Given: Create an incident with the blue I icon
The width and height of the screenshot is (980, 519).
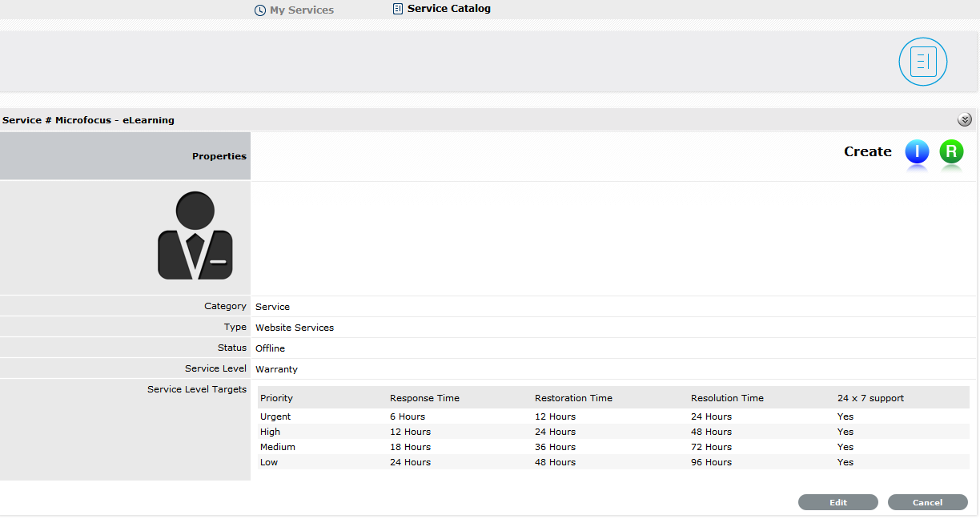Looking at the screenshot, I should 917,151.
